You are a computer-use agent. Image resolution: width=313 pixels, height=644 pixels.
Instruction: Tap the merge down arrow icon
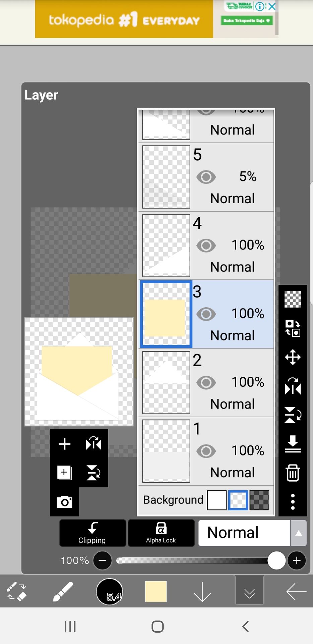(x=293, y=444)
